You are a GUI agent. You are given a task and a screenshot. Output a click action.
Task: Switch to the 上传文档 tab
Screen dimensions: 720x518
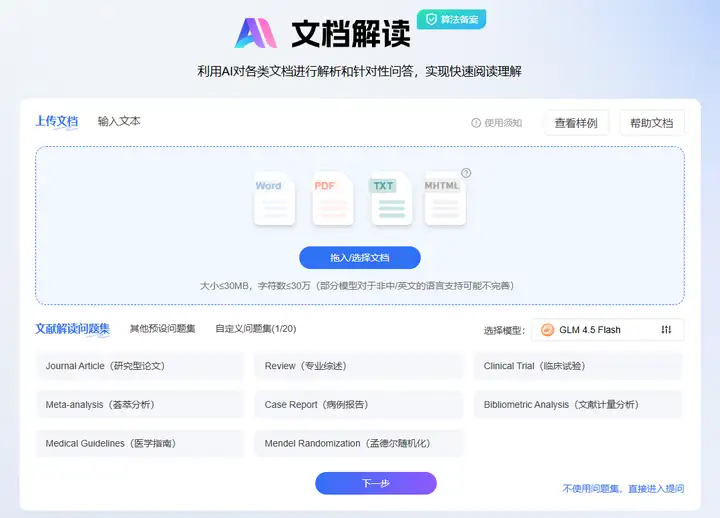pos(56,121)
